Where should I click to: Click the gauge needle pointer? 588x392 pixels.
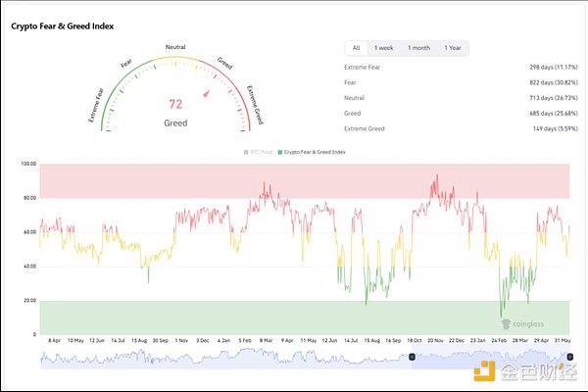206,94
